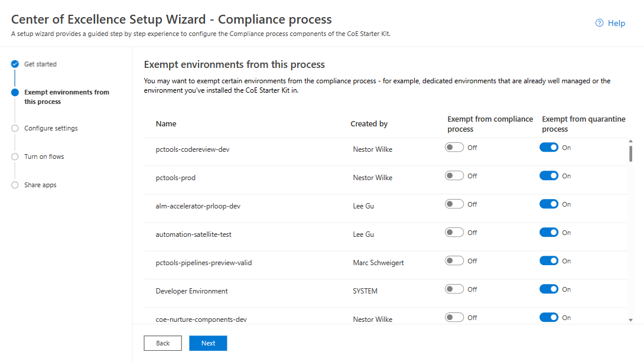Open the Configure settings step
The image size is (644, 362).
coord(51,128)
